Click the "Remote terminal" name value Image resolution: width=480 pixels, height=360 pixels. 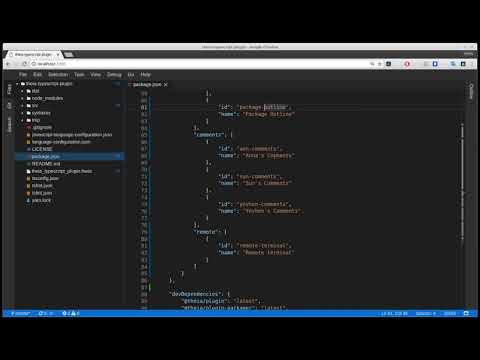click(268, 253)
